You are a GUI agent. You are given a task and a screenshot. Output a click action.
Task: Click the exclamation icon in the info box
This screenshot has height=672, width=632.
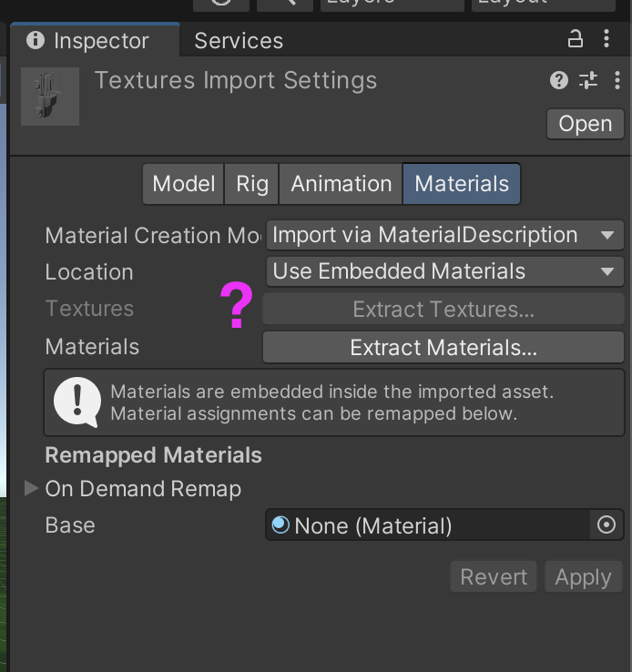(76, 402)
